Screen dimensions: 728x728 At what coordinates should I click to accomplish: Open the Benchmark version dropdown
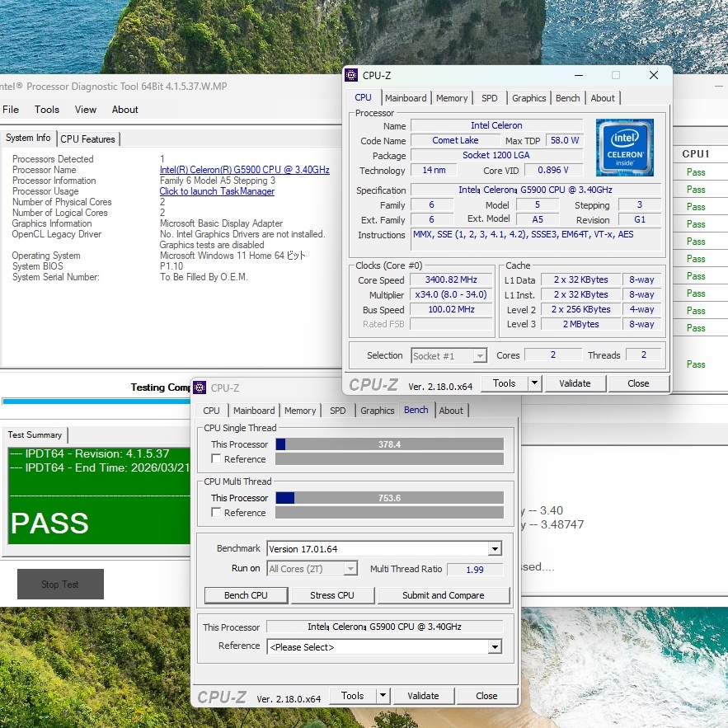(x=495, y=549)
